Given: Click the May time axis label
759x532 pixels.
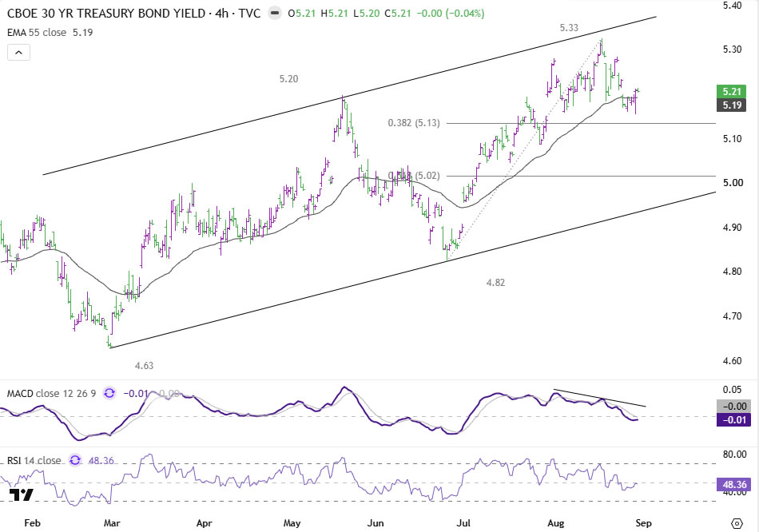Looking at the screenshot, I should (x=292, y=523).
